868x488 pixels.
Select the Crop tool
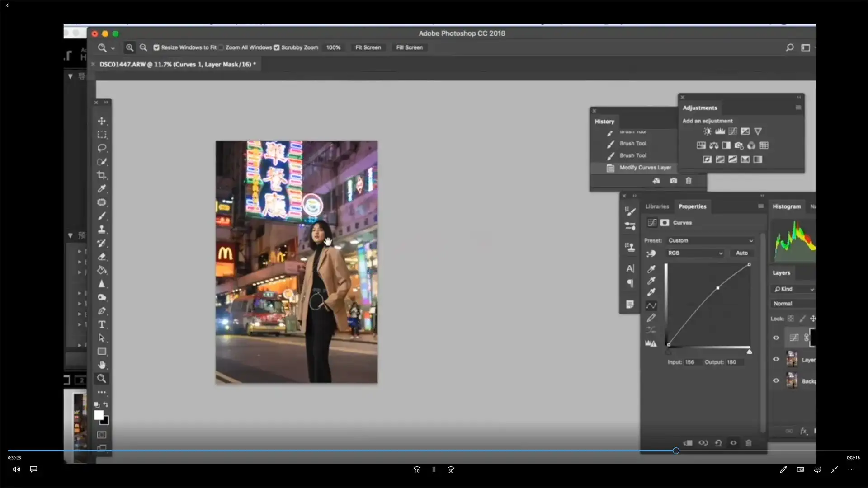(x=102, y=175)
